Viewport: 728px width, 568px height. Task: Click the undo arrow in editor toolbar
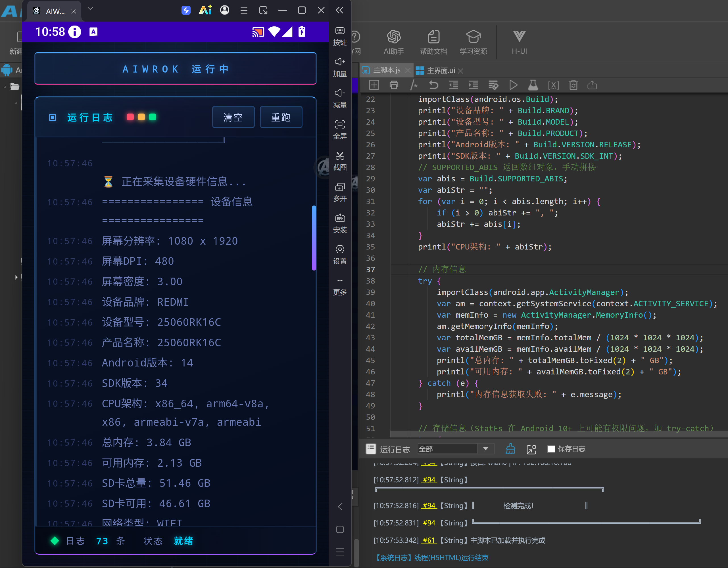[x=433, y=85]
